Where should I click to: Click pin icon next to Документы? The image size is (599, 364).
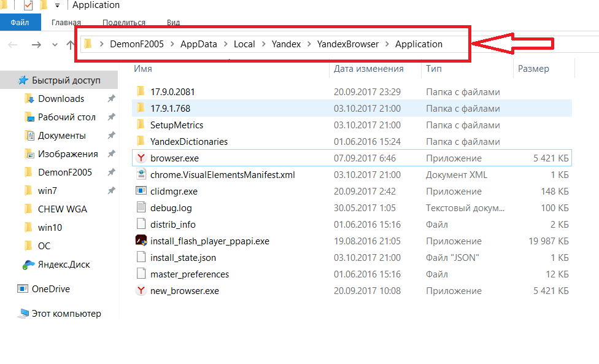coord(111,135)
